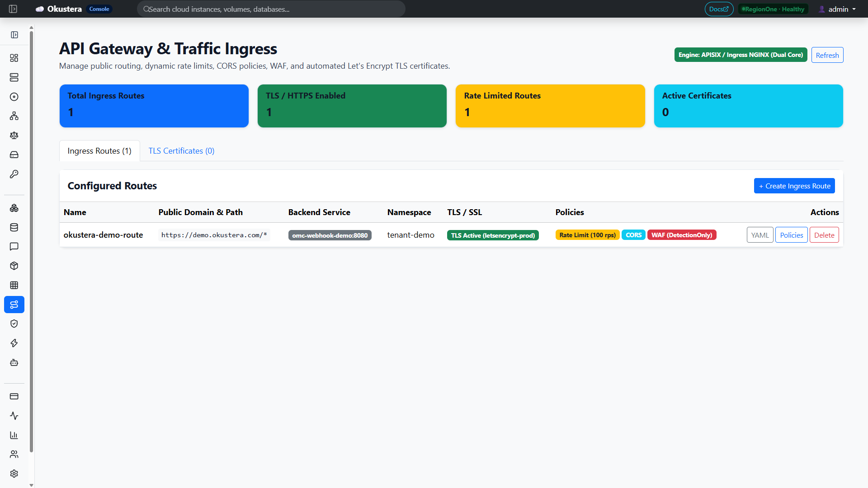The height and width of the screenshot is (488, 868).
Task: Open the credit card billing icon
Action: click(x=14, y=396)
